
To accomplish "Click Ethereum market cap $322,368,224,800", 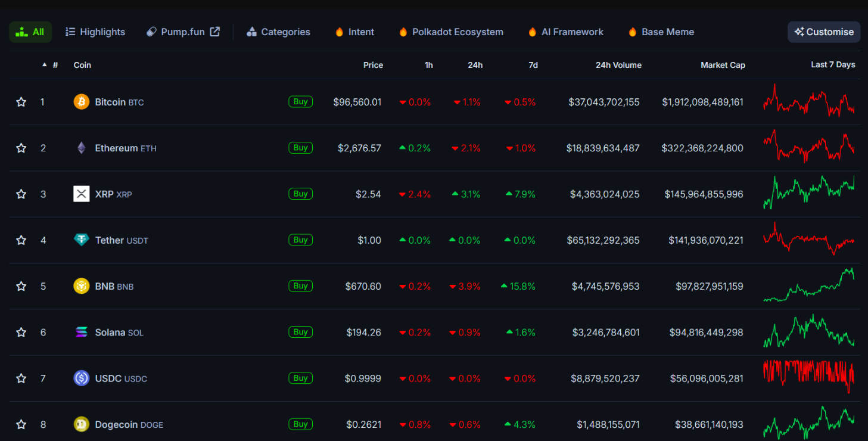I will pyautogui.click(x=702, y=148).
